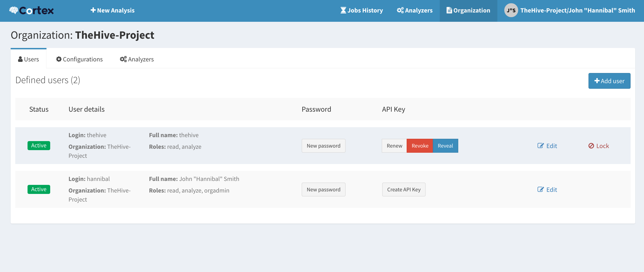The height and width of the screenshot is (272, 644).
Task: Edit the thehive user
Action: click(x=547, y=146)
